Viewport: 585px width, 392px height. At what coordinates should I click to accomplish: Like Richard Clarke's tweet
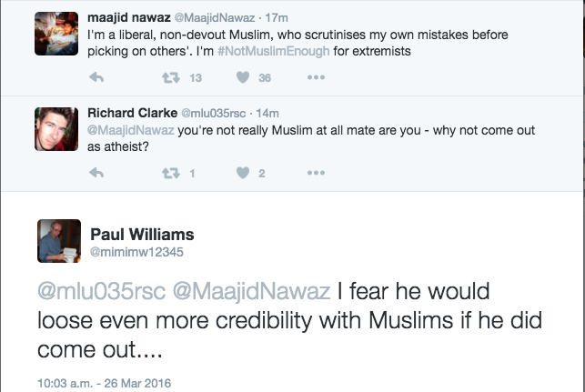tap(243, 173)
